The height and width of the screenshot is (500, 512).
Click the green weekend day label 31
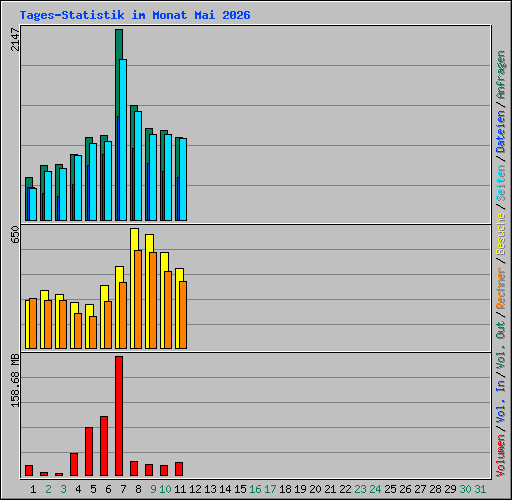(480, 489)
